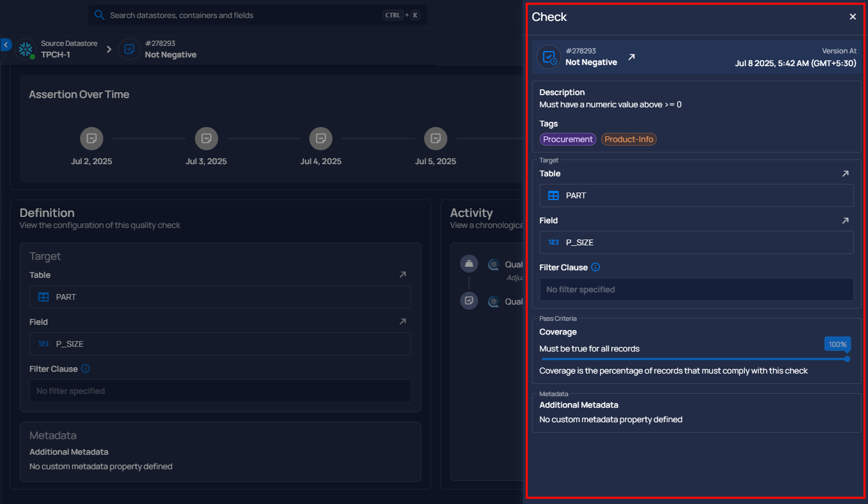
Task: Collapse the sidebar with the blue chevron
Action: point(6,45)
